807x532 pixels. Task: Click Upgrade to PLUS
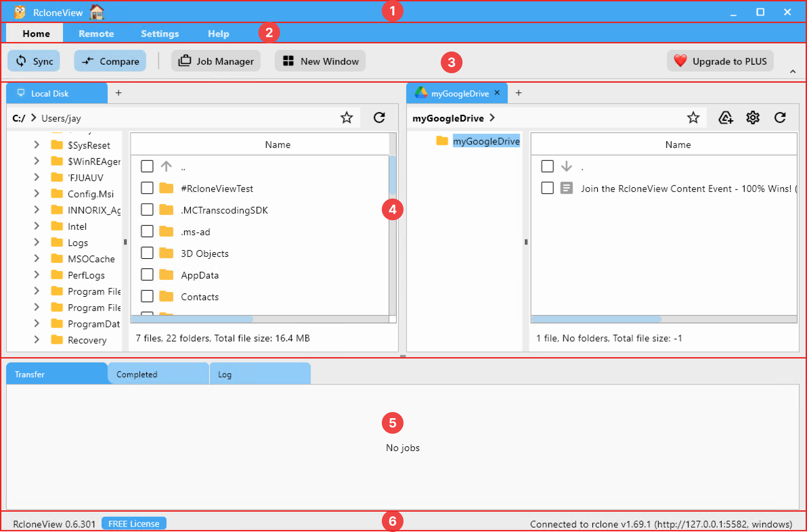[x=720, y=61]
